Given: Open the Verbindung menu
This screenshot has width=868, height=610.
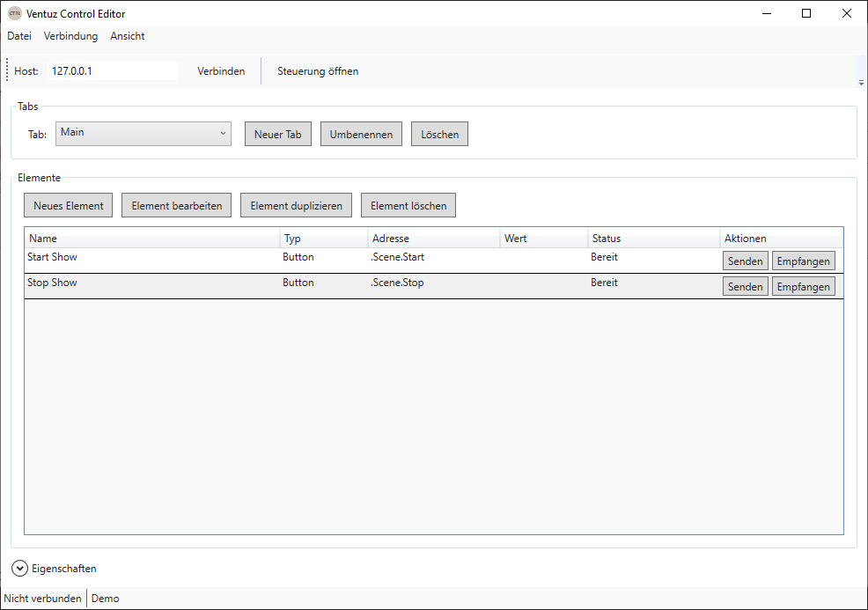Looking at the screenshot, I should tap(70, 36).
